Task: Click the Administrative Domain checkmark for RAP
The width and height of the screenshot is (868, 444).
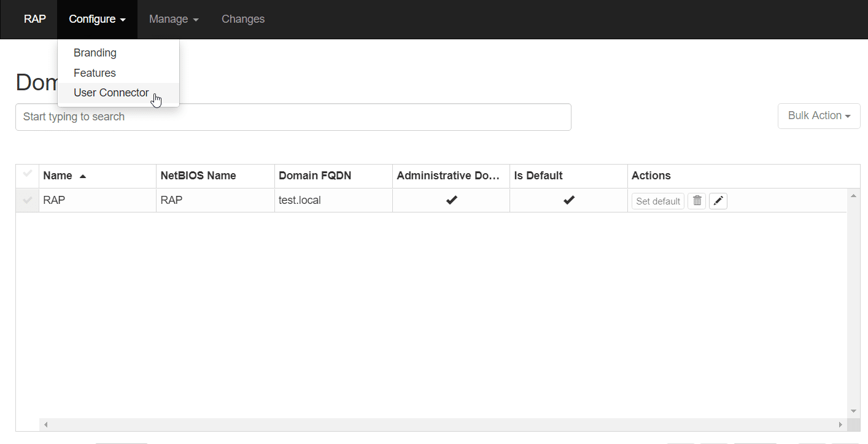Action: point(451,200)
